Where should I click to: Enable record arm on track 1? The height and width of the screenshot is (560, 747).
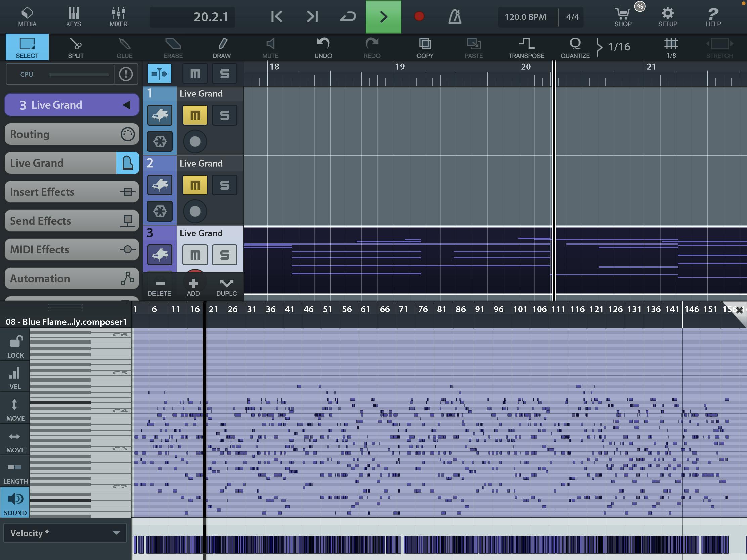coord(195,141)
